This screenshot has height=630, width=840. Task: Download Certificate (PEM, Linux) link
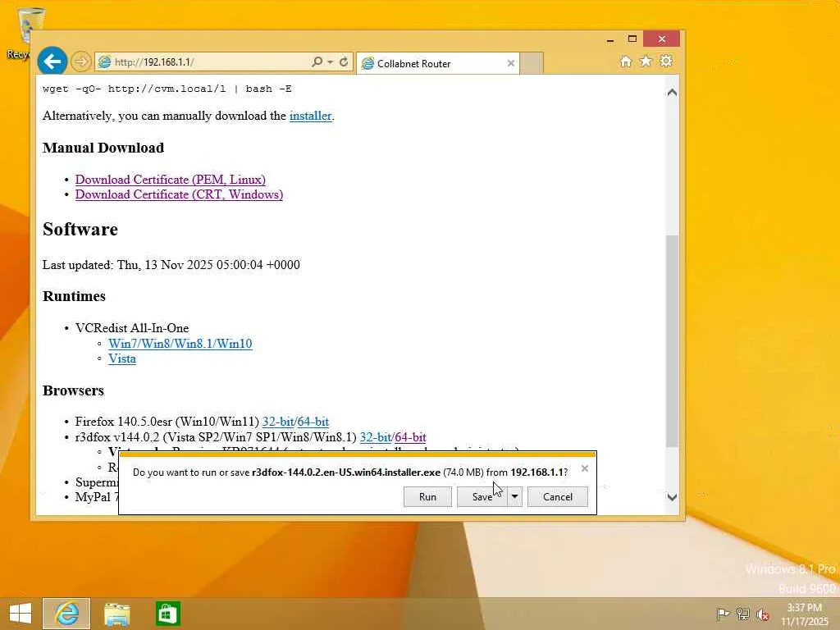pyautogui.click(x=171, y=180)
